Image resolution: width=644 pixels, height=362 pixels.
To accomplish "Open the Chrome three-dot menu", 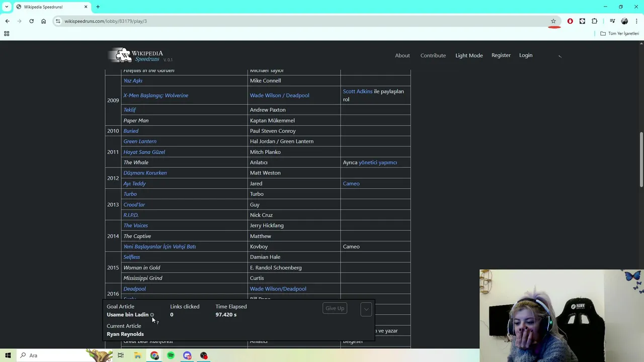I will pos(636,21).
